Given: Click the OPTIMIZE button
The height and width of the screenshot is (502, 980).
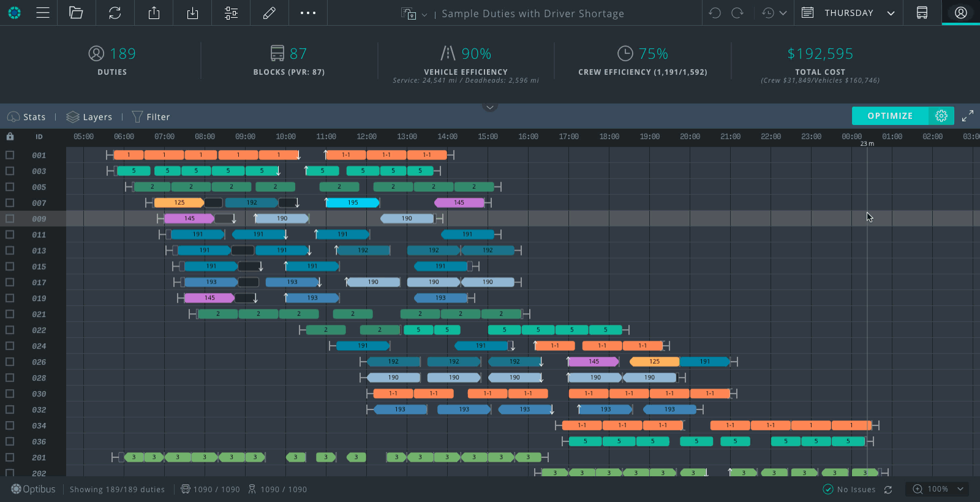Looking at the screenshot, I should [x=890, y=116].
